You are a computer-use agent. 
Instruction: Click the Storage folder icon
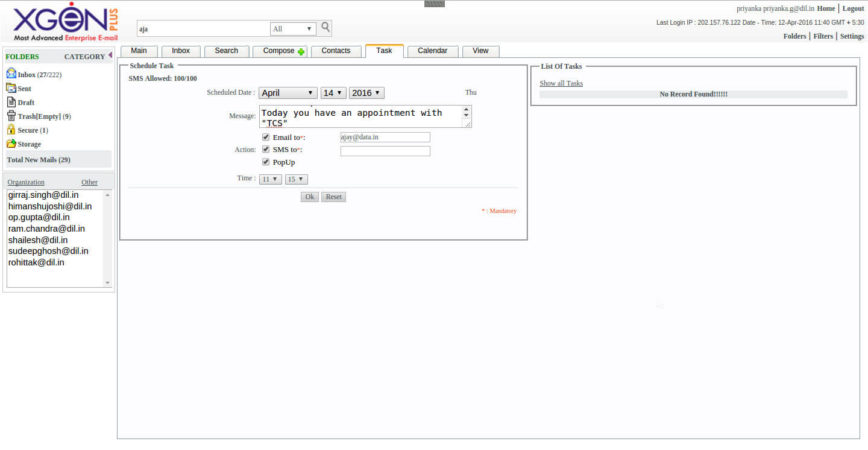click(11, 144)
